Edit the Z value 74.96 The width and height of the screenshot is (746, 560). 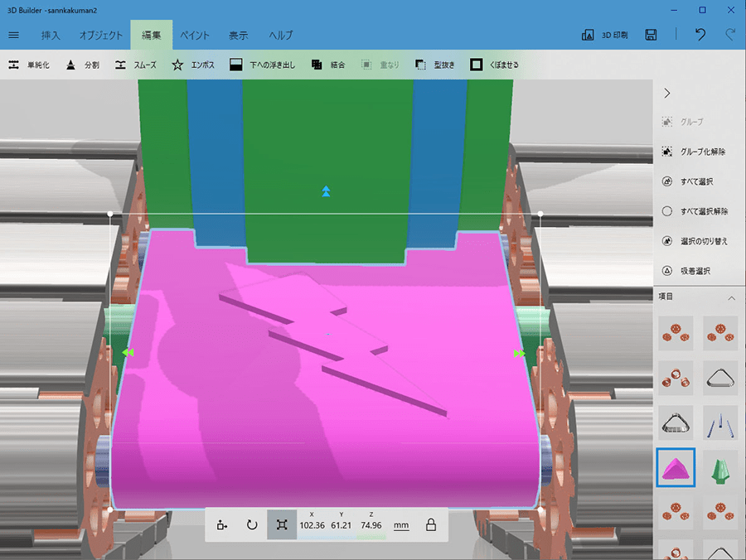pos(371,525)
